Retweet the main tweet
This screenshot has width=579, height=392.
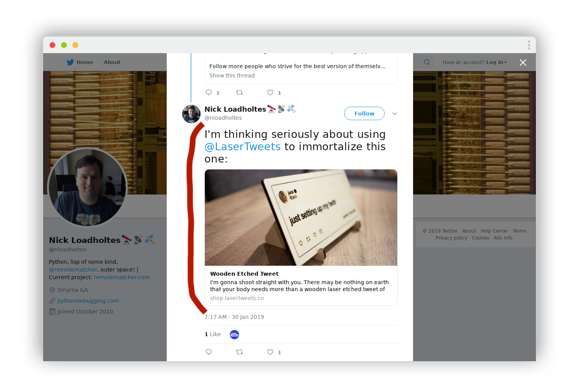tap(239, 352)
